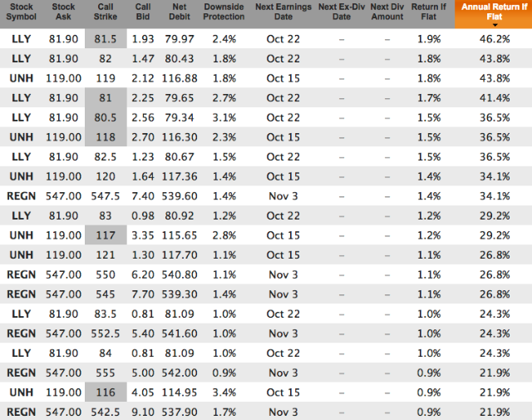This screenshot has height=420, width=532.
Task: Select the 119 call strike cell
Action: pyautogui.click(x=106, y=78)
